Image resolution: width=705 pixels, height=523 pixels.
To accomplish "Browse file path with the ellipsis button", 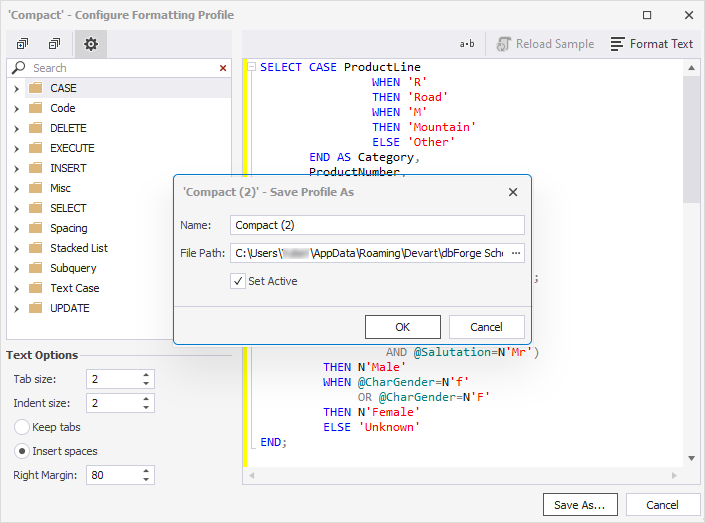I will [x=516, y=253].
